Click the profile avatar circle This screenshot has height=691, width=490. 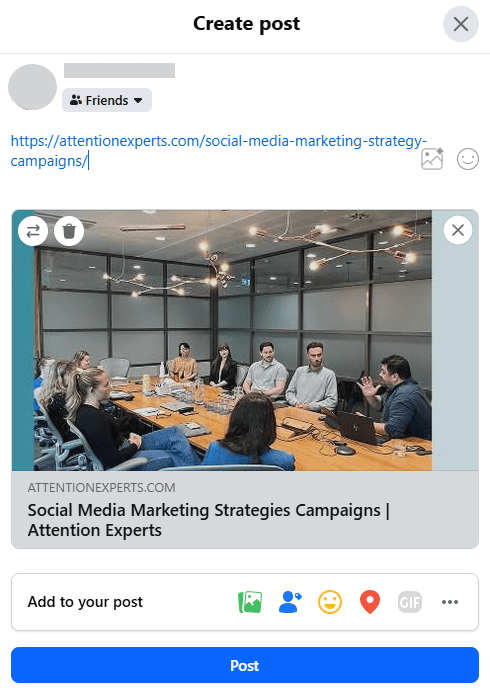[33, 87]
